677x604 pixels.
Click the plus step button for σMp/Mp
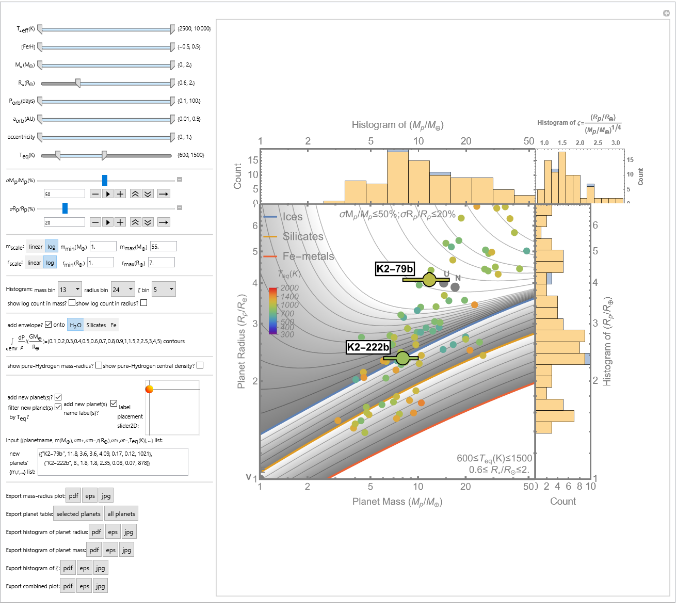(120, 193)
